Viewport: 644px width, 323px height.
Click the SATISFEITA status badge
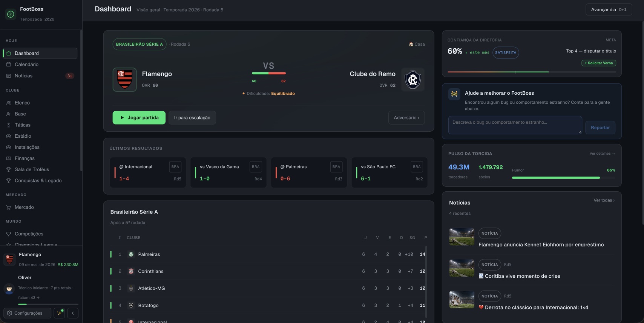[506, 52]
